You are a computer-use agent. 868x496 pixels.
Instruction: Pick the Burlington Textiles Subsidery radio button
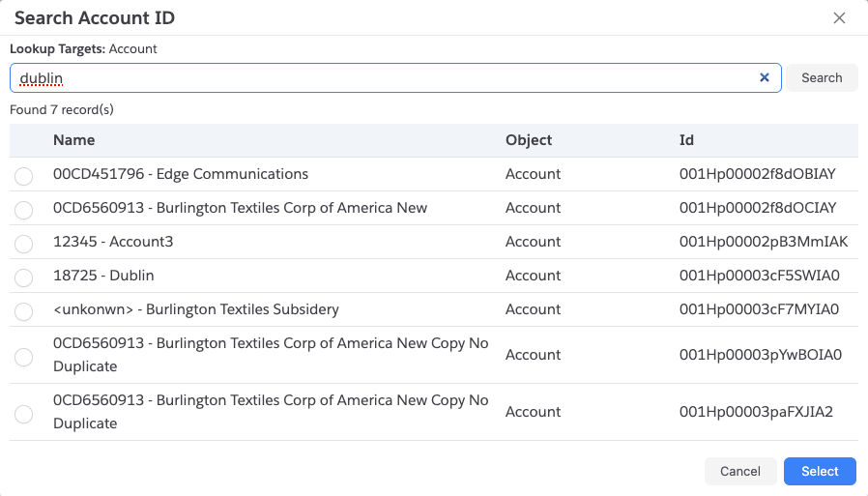(x=23, y=311)
